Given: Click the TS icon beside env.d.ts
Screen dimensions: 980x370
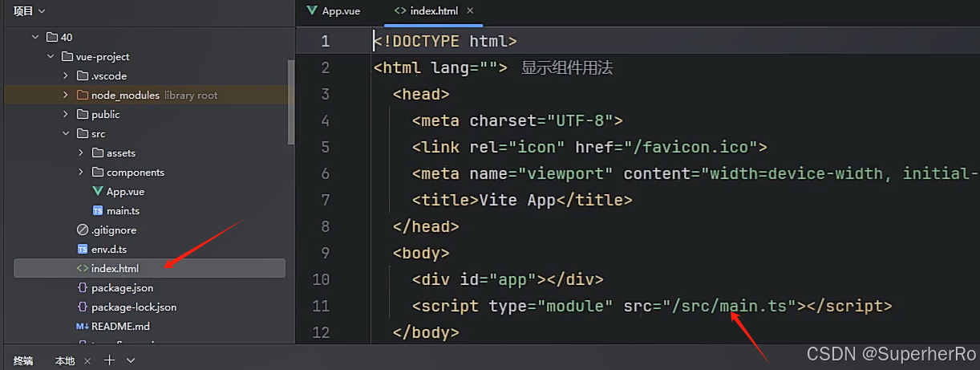Looking at the screenshot, I should pos(83,249).
